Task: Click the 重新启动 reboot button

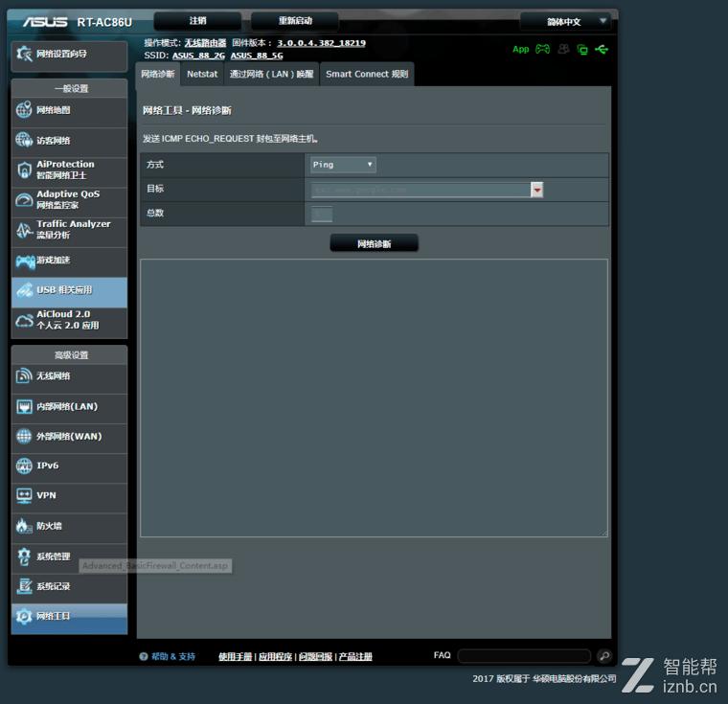Action: point(295,21)
